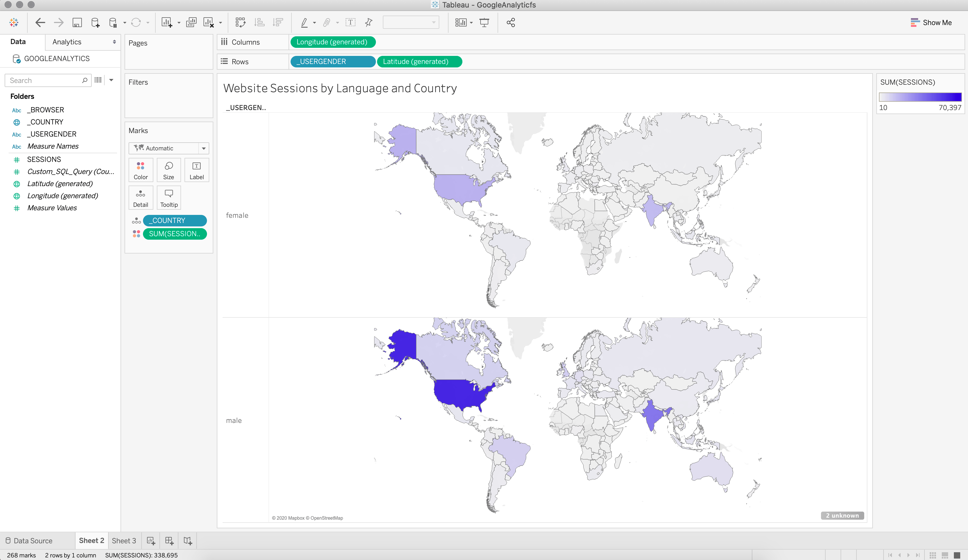Click the 2 unknown indicator
Screen dimensions: 968x560
[x=842, y=515]
